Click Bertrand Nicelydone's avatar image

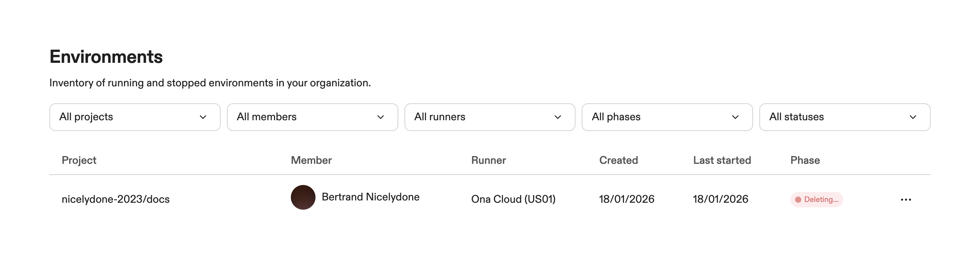click(x=303, y=197)
